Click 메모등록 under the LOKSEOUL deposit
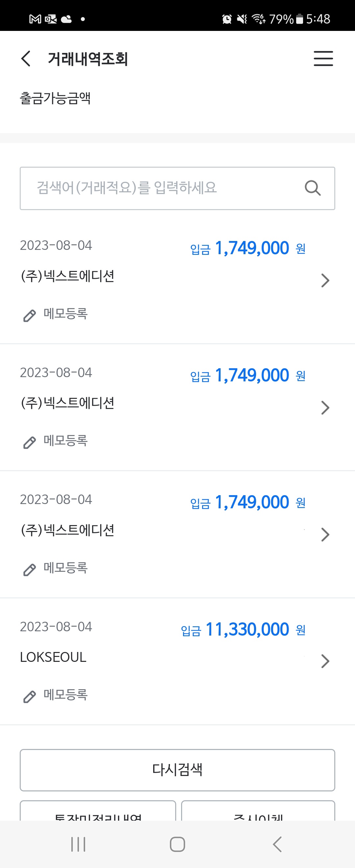The height and width of the screenshot is (868, 355). [x=66, y=695]
